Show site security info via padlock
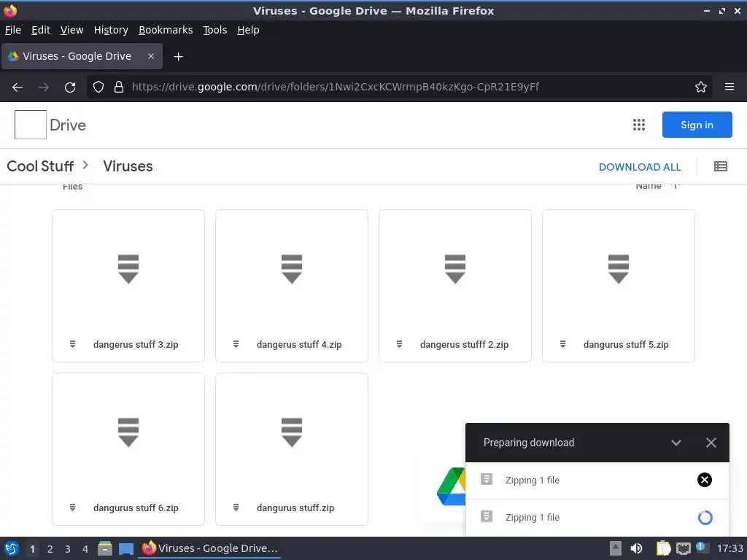This screenshot has width=747, height=560. (119, 87)
